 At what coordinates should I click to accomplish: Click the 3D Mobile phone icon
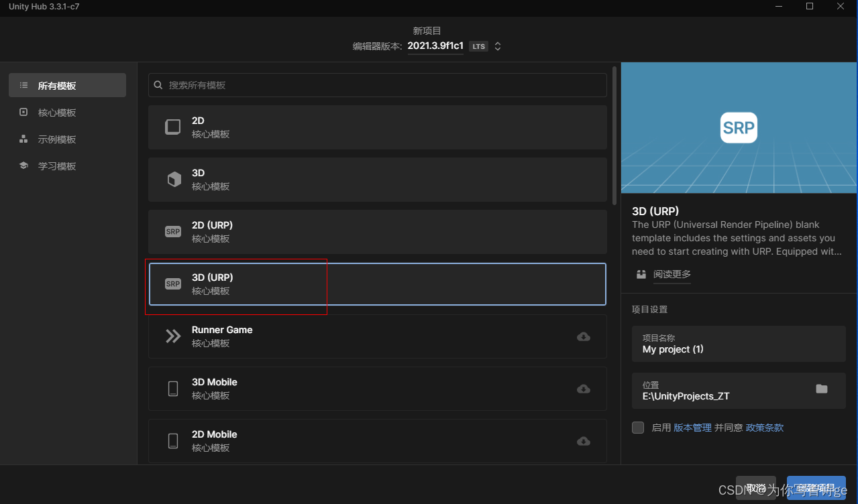(173, 389)
